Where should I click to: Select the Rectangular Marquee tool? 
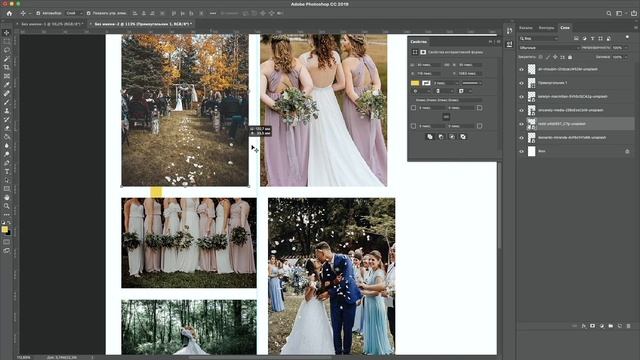pos(7,41)
